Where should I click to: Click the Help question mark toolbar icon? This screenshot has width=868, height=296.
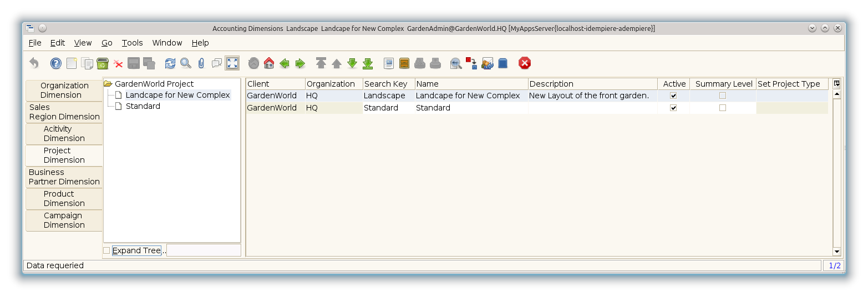coord(56,63)
